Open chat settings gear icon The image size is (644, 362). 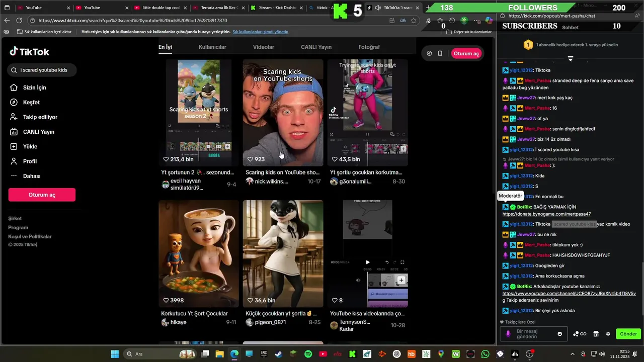608,334
